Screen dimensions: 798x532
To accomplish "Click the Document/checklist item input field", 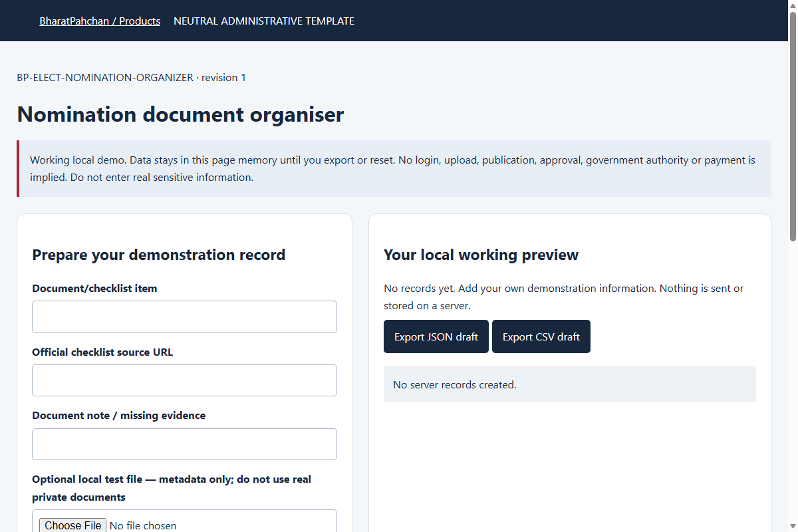I will (184, 317).
